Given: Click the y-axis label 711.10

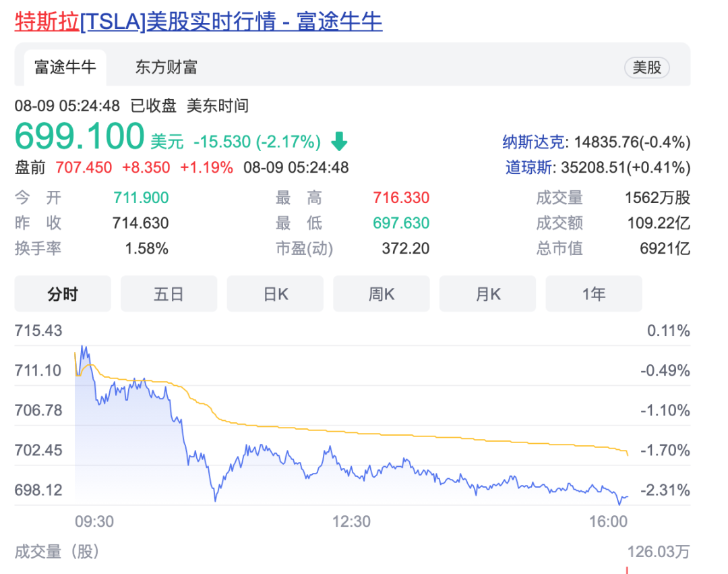Looking at the screenshot, I should (38, 370).
